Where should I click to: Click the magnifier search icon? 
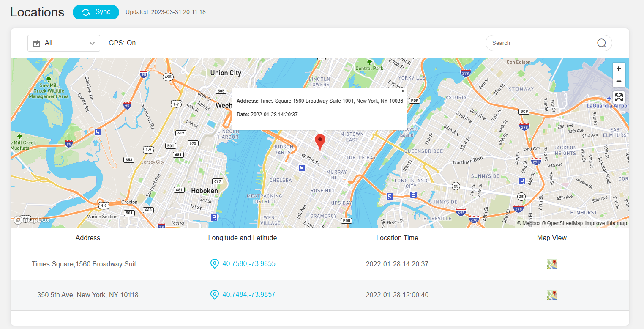[x=601, y=43]
